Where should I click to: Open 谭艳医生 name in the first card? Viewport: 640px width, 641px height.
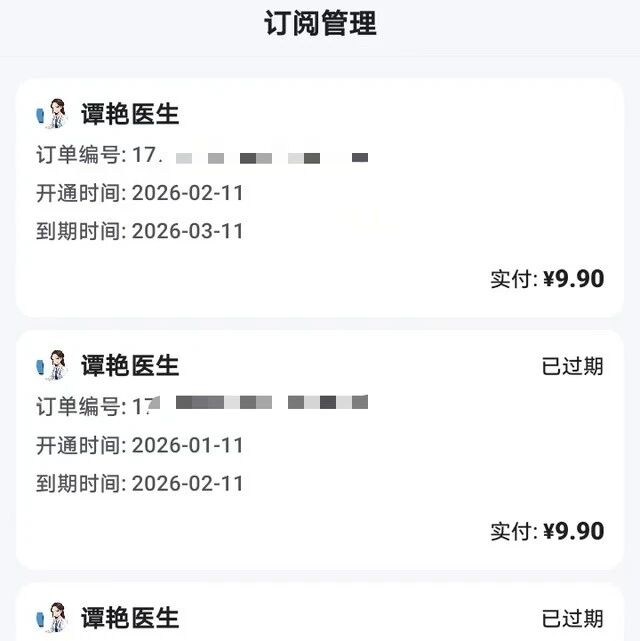click(x=130, y=114)
